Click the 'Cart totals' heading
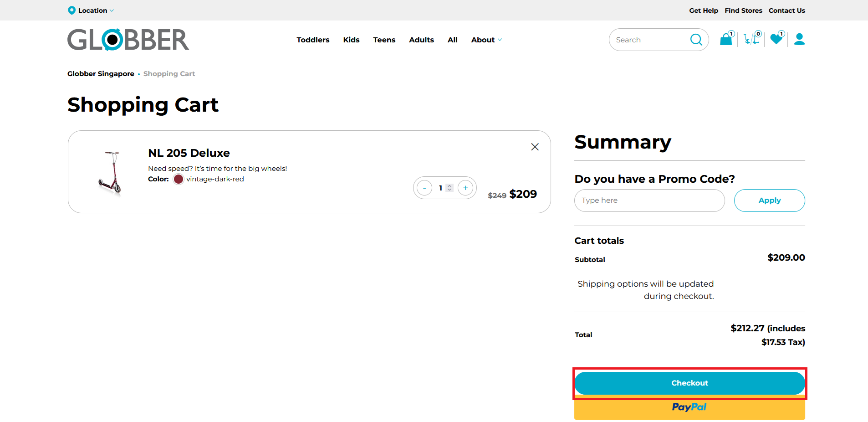 point(599,241)
